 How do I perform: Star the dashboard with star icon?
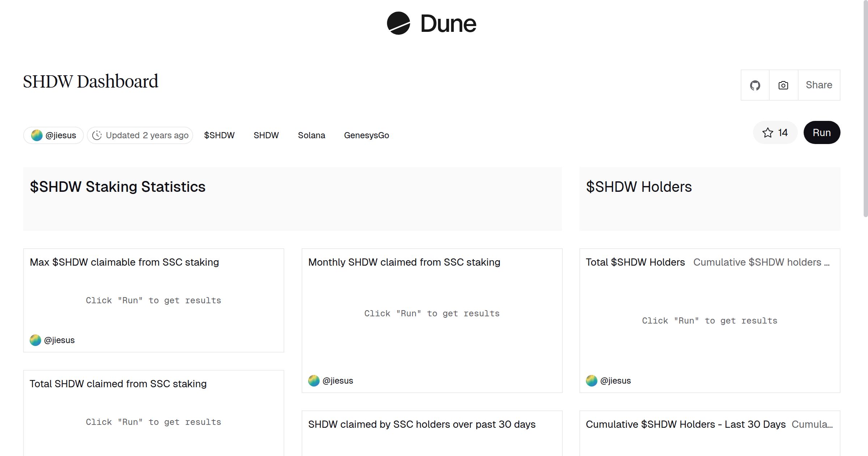pos(767,133)
